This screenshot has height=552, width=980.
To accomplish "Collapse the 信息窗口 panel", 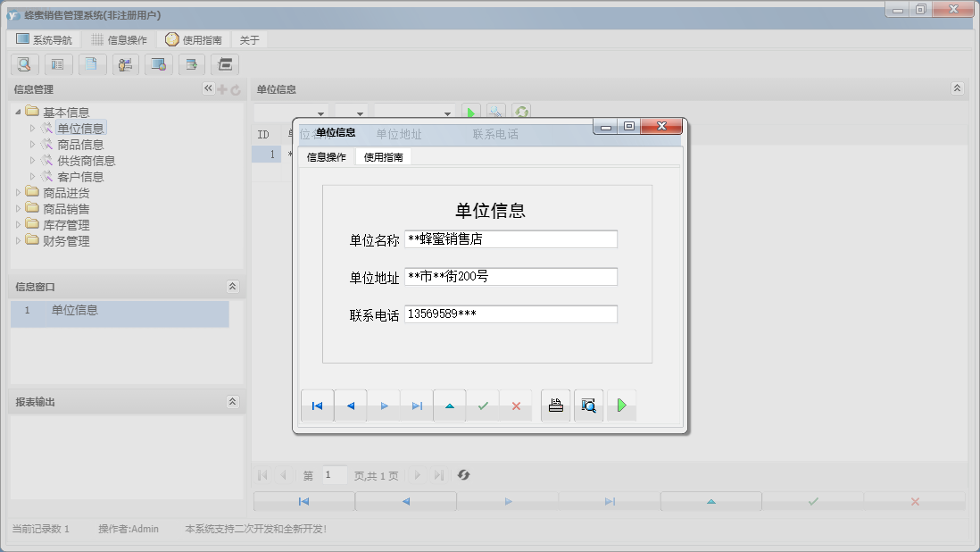I will 234,286.
